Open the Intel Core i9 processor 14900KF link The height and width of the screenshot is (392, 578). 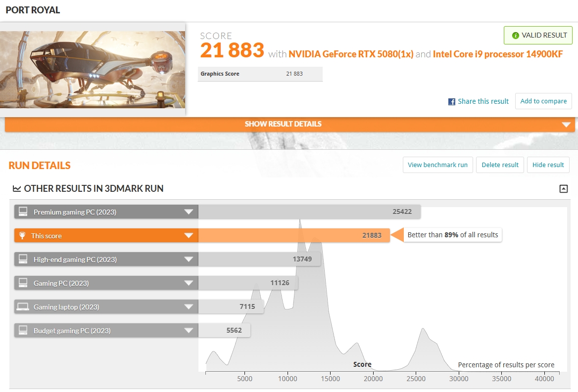497,54
